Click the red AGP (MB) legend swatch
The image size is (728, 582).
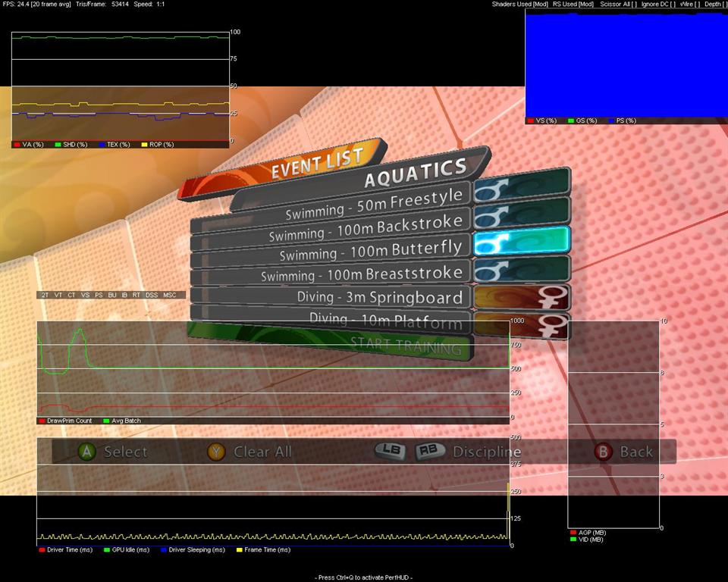click(573, 533)
